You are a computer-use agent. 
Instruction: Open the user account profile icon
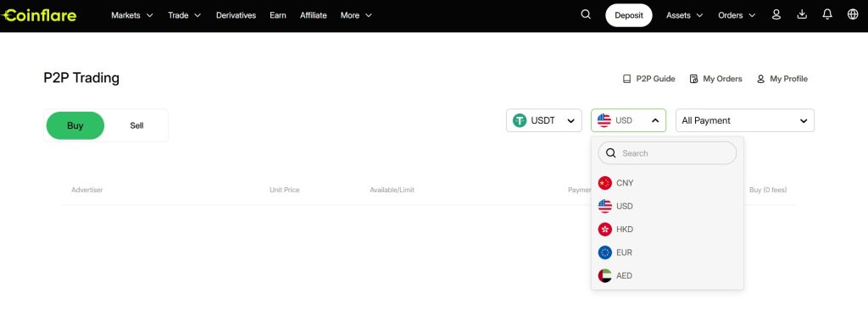click(776, 15)
